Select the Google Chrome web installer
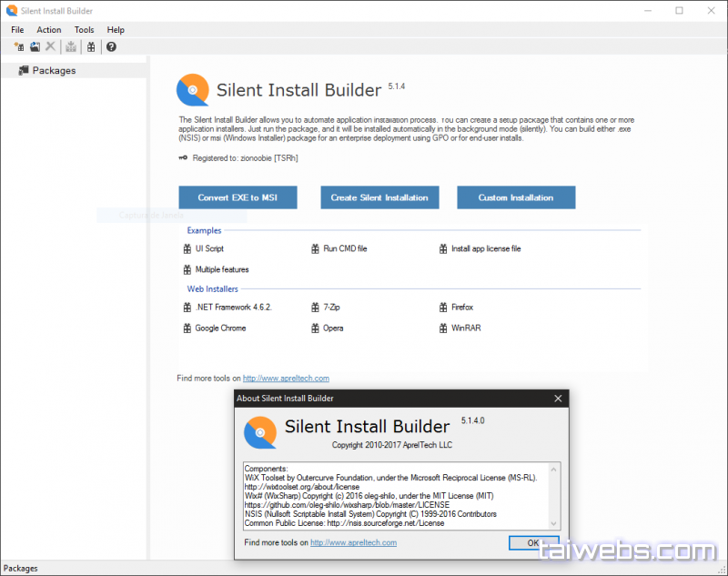The image size is (728, 576). pos(220,328)
